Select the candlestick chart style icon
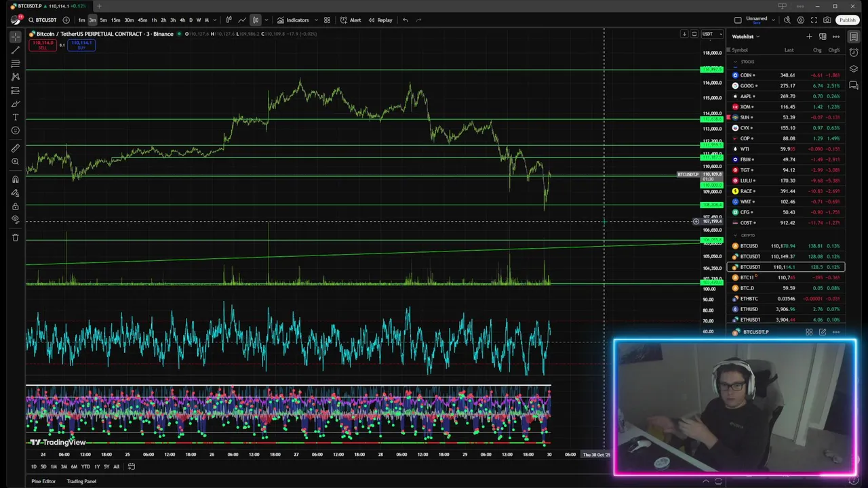This screenshot has width=868, height=488. 256,20
